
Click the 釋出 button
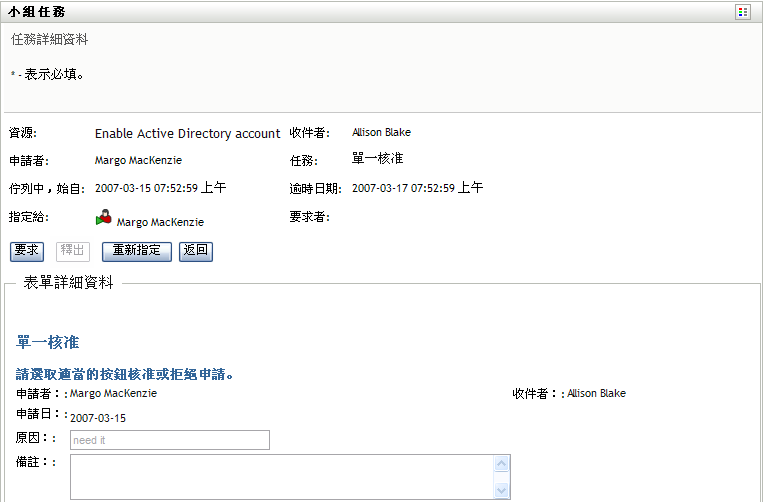(74, 250)
